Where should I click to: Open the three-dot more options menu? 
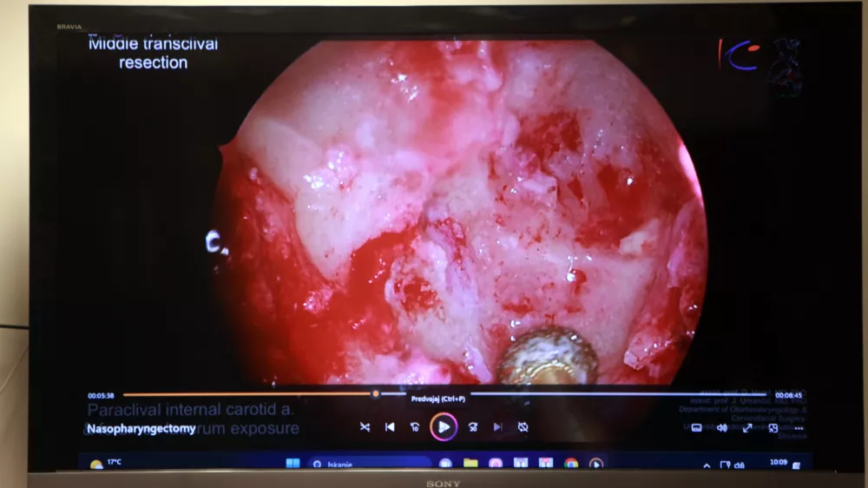point(799,428)
